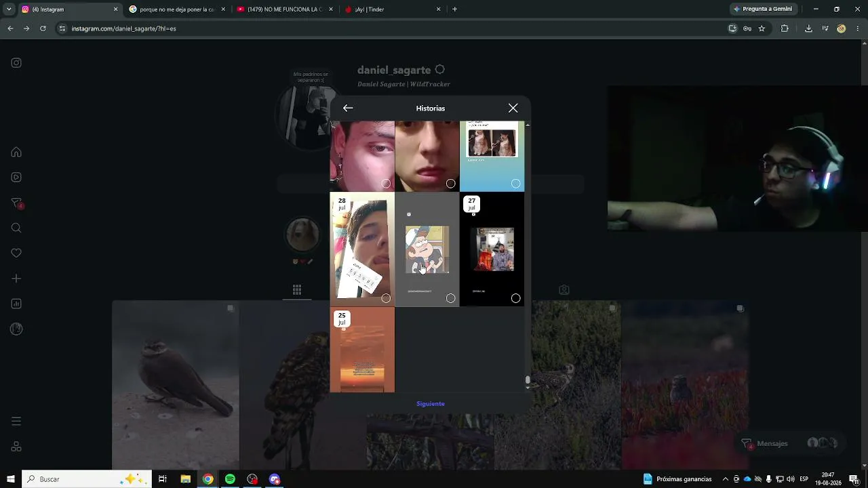Close the Tinder tab

point(438,9)
